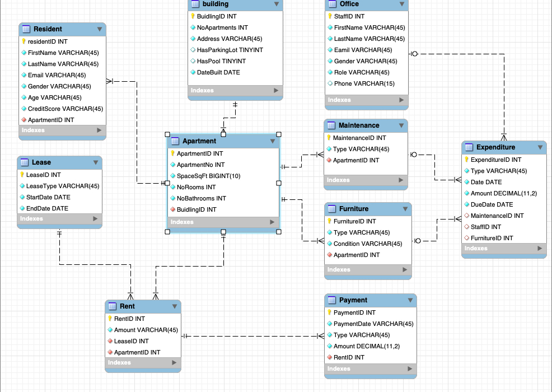The width and height of the screenshot is (552, 392).
Task: Select 'DueDate DATE' column in Expenditure
Action: [504, 204]
